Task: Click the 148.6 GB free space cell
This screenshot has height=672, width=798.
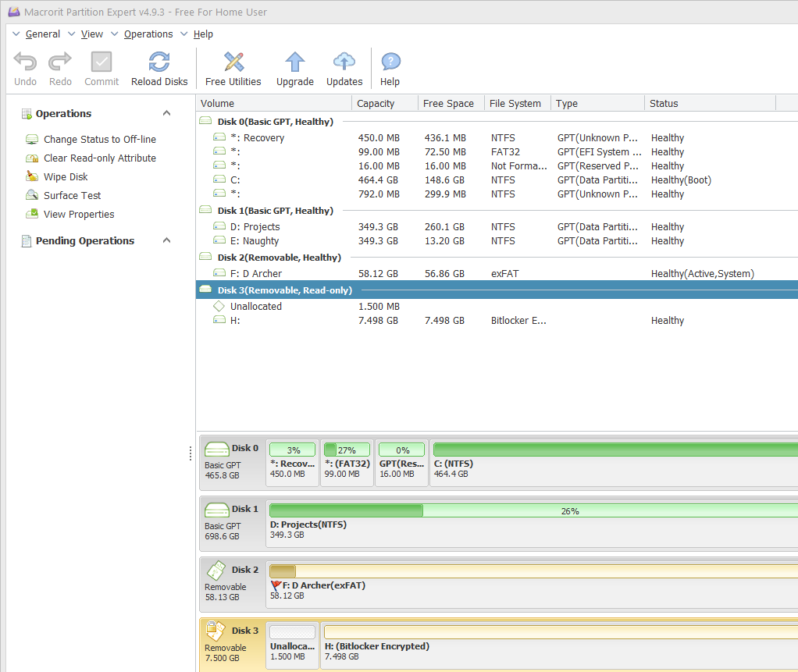Action: click(444, 180)
